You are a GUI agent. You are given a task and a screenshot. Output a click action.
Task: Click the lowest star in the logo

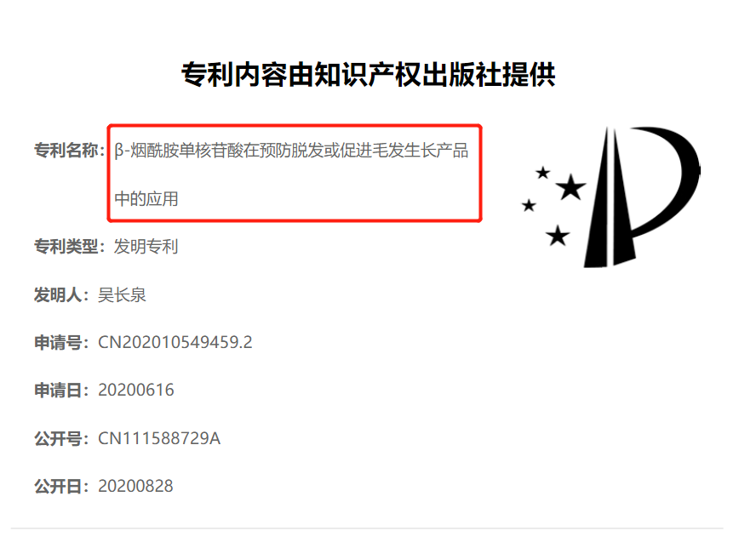(558, 236)
